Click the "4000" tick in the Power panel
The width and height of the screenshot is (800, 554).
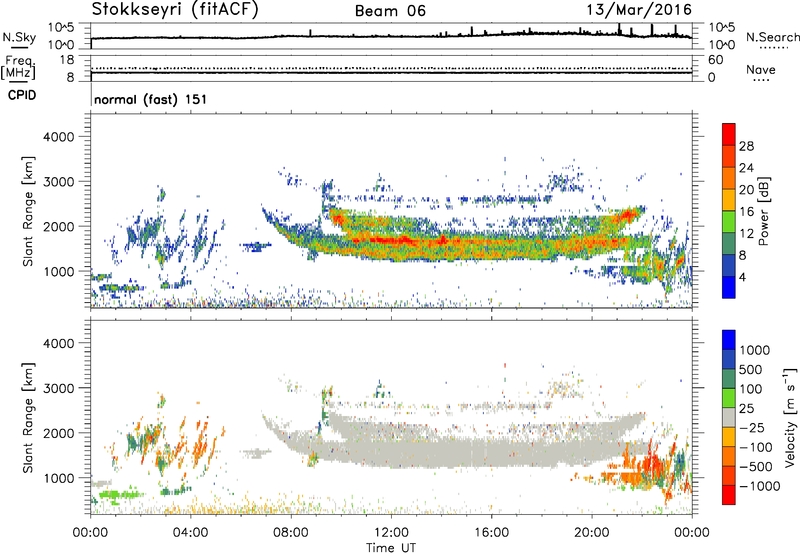tap(59, 137)
